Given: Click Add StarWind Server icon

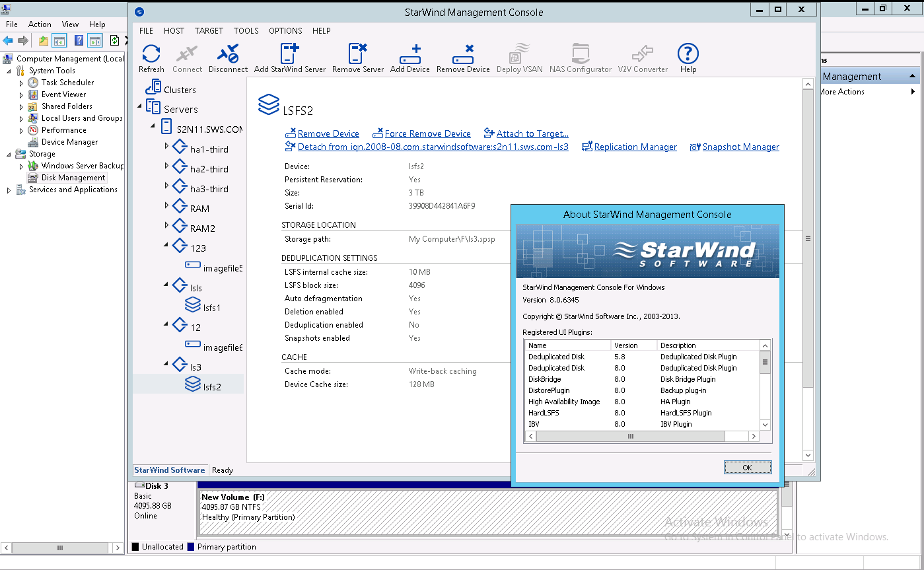Looking at the screenshot, I should pyautogui.click(x=290, y=54).
